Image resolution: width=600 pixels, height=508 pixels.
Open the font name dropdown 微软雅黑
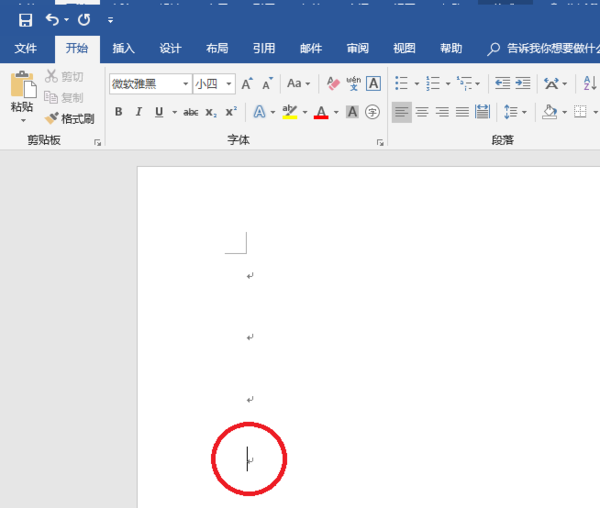click(150, 83)
